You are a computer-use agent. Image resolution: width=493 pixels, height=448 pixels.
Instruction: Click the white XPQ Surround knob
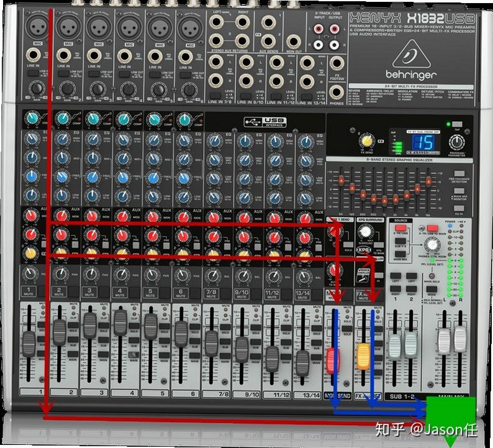coord(365,232)
